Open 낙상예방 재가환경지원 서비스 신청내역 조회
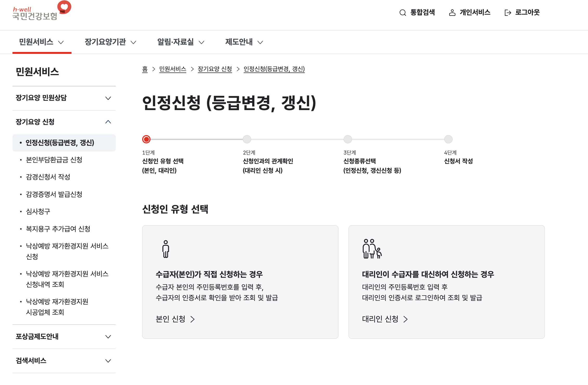The width and height of the screenshot is (588, 385). (x=67, y=279)
